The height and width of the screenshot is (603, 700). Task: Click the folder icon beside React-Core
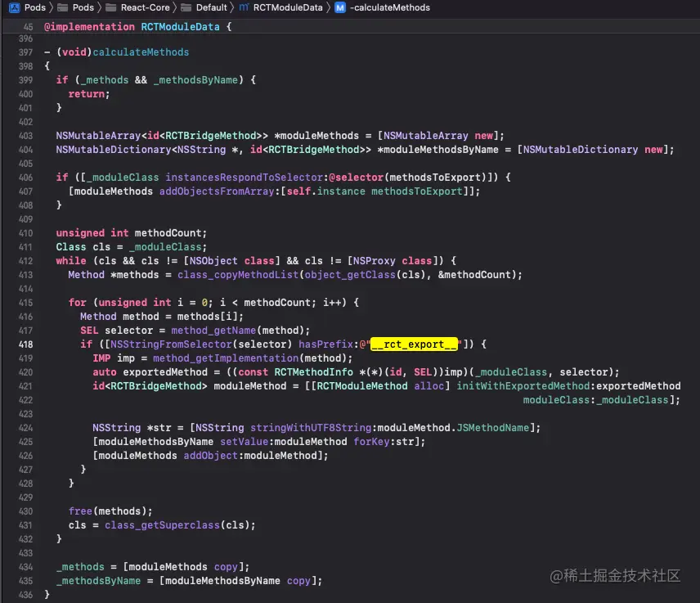pyautogui.click(x=111, y=7)
